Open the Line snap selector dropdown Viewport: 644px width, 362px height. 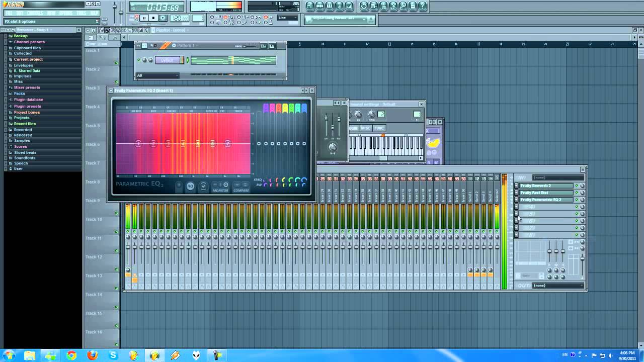pyautogui.click(x=288, y=18)
